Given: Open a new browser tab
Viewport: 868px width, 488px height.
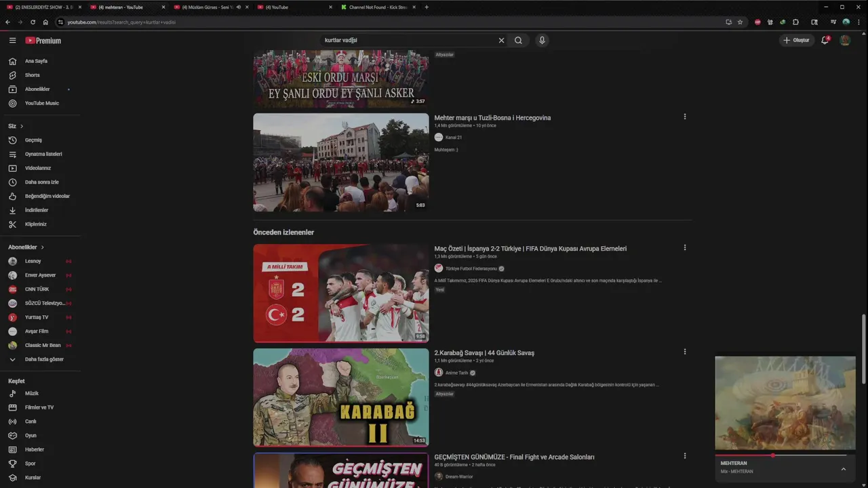Looking at the screenshot, I should (427, 7).
